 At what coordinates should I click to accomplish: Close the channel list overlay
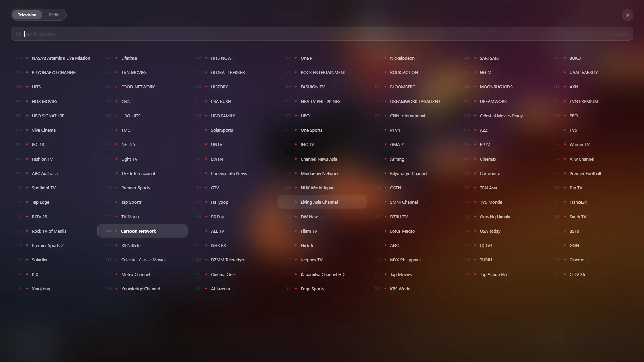tap(627, 15)
